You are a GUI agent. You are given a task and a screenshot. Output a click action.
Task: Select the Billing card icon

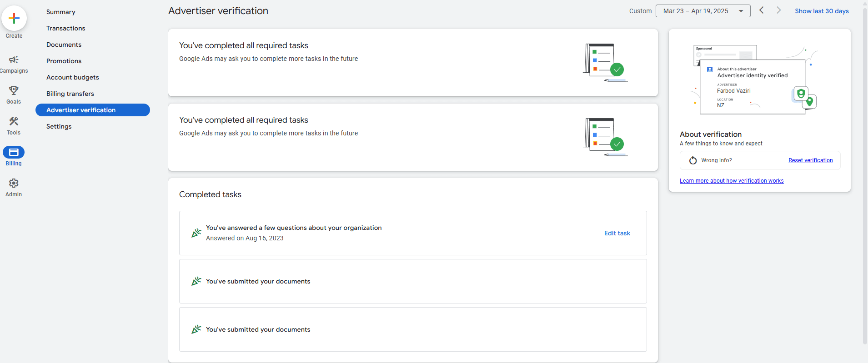pyautogui.click(x=14, y=152)
